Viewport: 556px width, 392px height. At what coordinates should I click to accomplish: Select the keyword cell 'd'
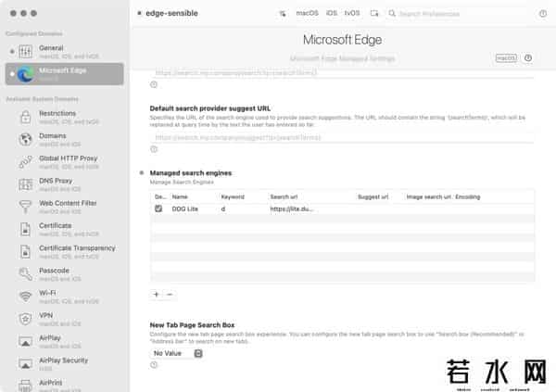pos(223,209)
